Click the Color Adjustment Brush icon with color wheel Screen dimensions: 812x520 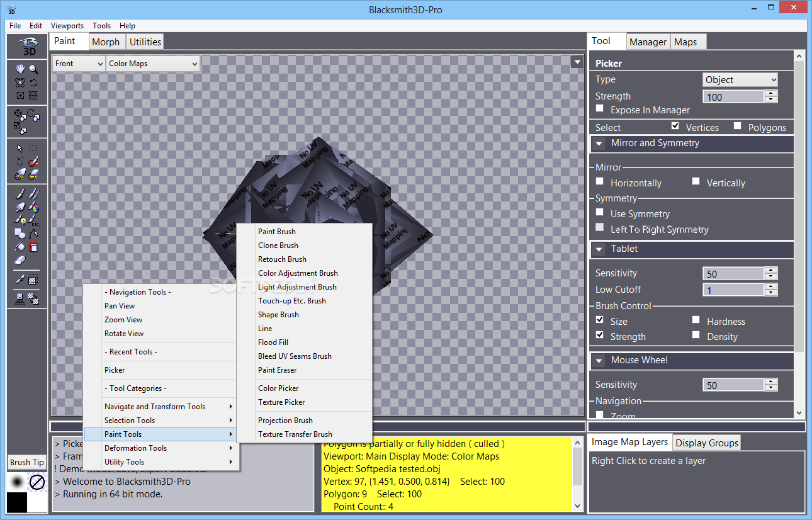33,207
